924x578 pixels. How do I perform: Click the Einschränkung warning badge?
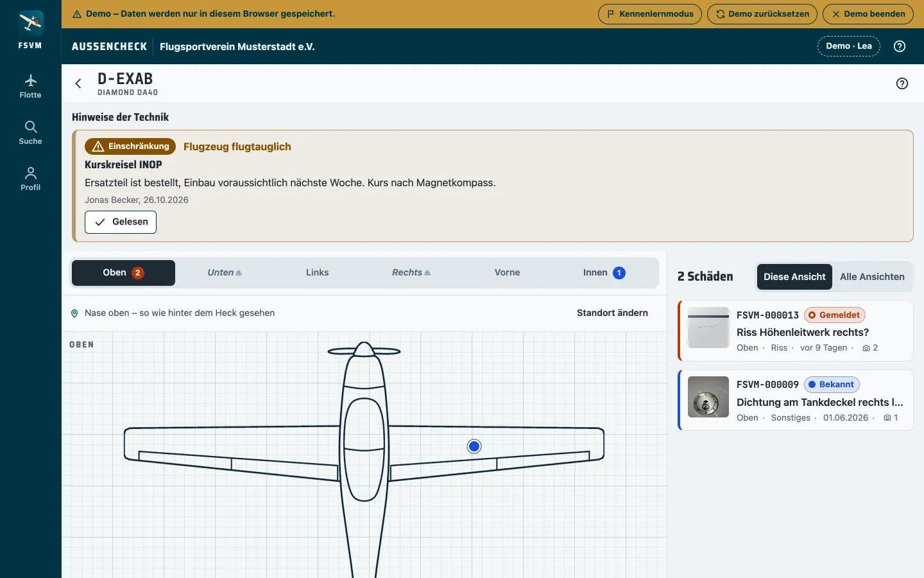[x=130, y=146]
